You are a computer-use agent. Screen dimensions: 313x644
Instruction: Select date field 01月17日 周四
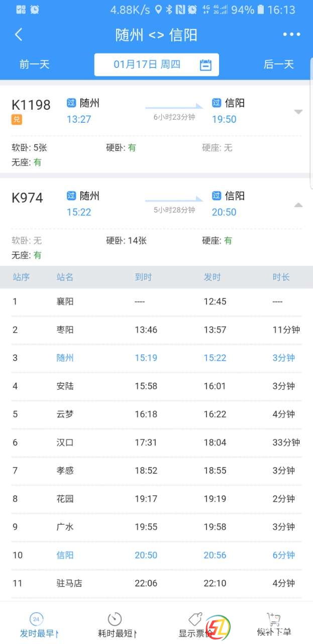(147, 64)
